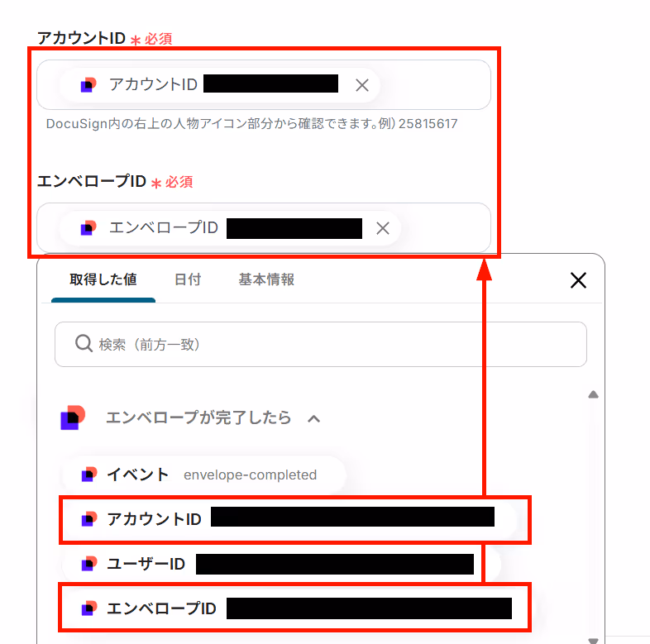Switch to the 基本情報 tab
The image size is (650, 644).
click(x=266, y=279)
